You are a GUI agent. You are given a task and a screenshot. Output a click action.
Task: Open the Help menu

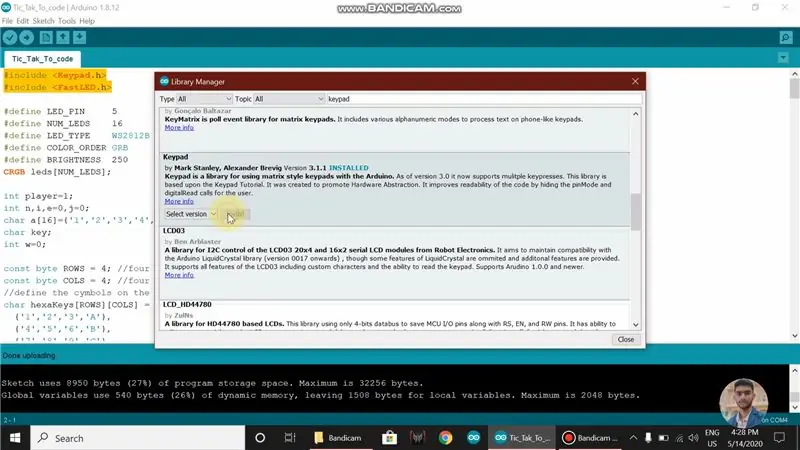(87, 21)
